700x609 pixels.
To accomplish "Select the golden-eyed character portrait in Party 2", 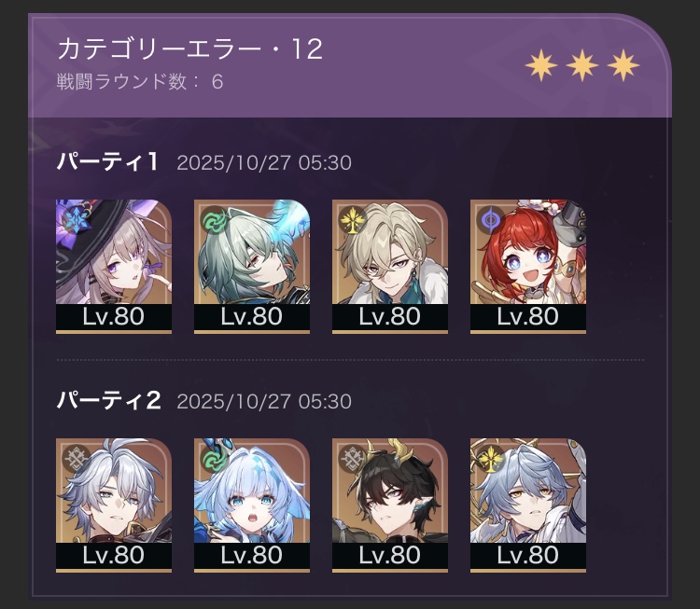I will click(528, 505).
